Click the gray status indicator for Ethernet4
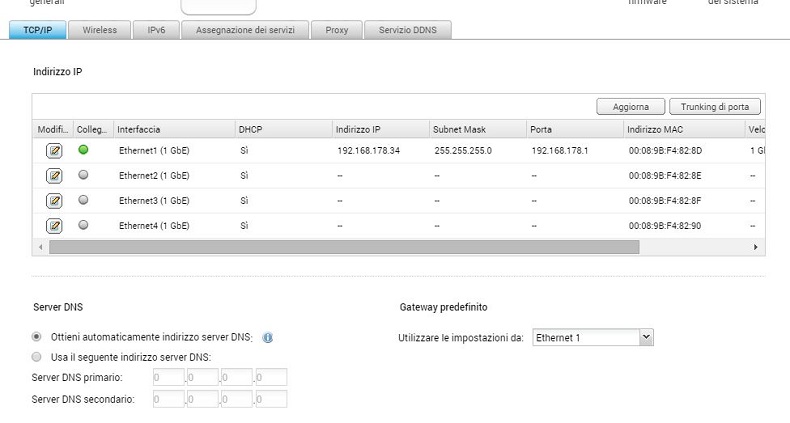This screenshot has width=790, height=423. (83, 225)
